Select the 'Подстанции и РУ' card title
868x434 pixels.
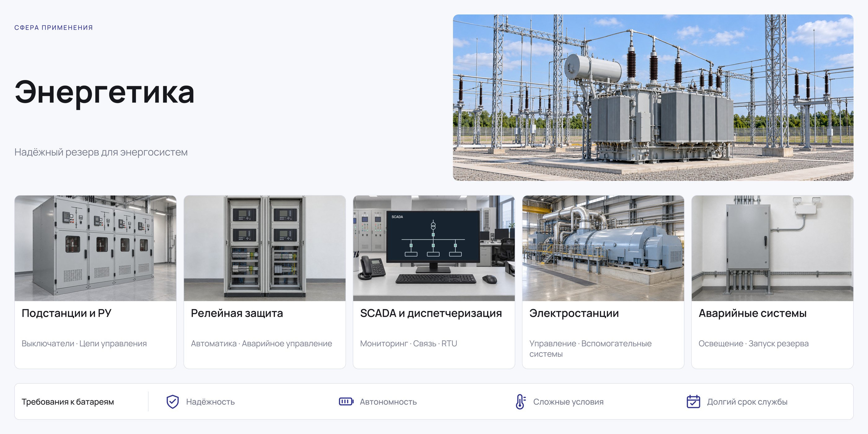[66, 313]
